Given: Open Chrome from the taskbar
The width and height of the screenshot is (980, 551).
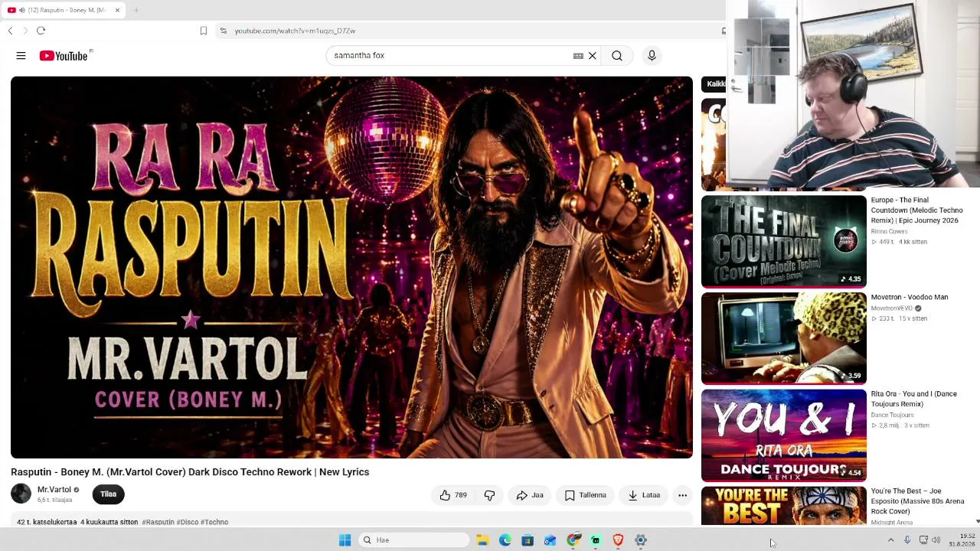Looking at the screenshot, I should coord(573,540).
